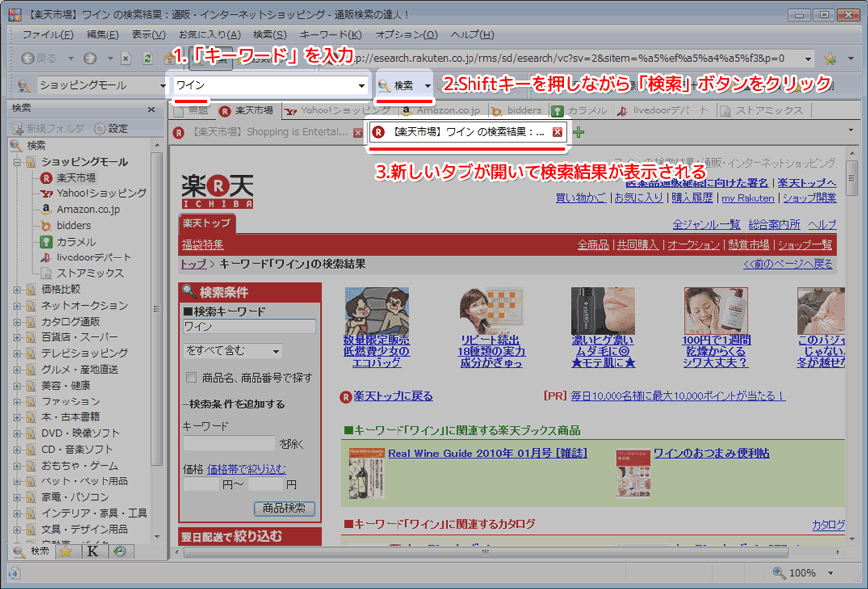Click the 商品検索 button
Image resolution: width=868 pixels, height=589 pixels.
(284, 508)
